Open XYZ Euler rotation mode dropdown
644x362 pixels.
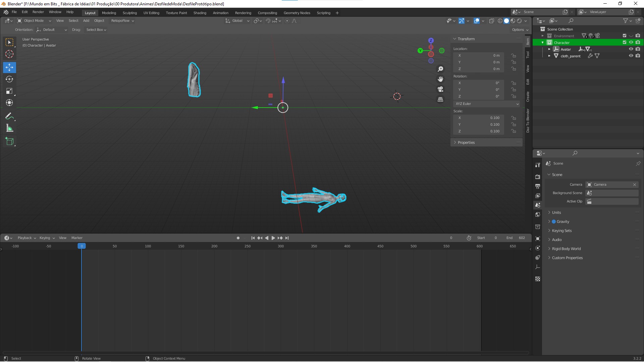coord(487,104)
